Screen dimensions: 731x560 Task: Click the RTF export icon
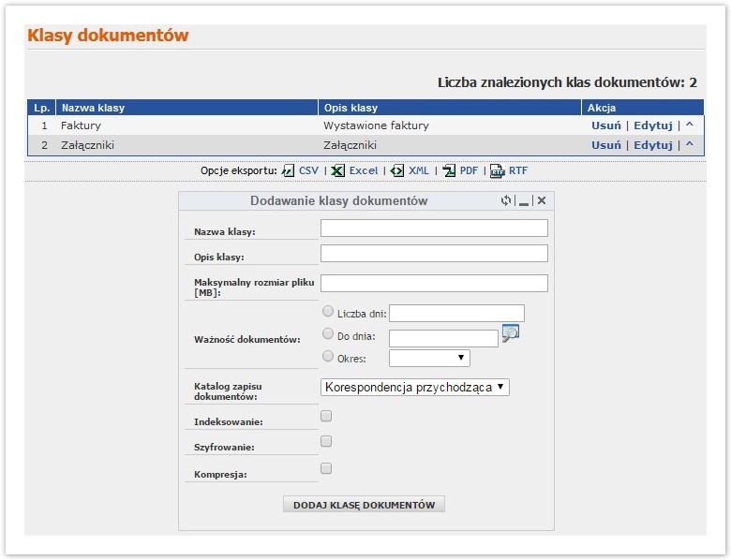coord(498,170)
